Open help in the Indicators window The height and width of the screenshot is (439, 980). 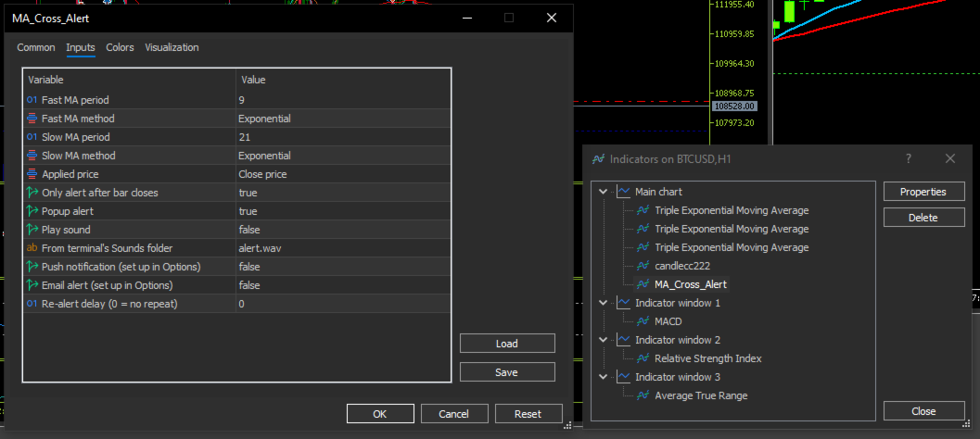tap(909, 158)
